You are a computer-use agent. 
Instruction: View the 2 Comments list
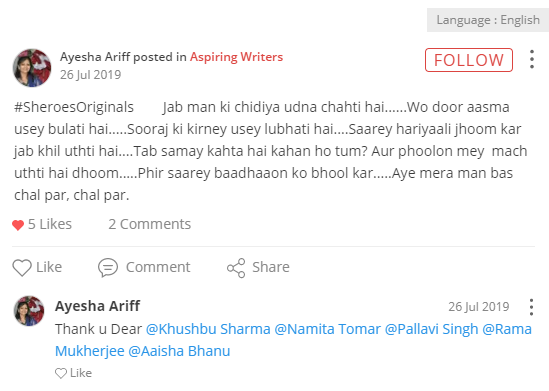(x=150, y=224)
